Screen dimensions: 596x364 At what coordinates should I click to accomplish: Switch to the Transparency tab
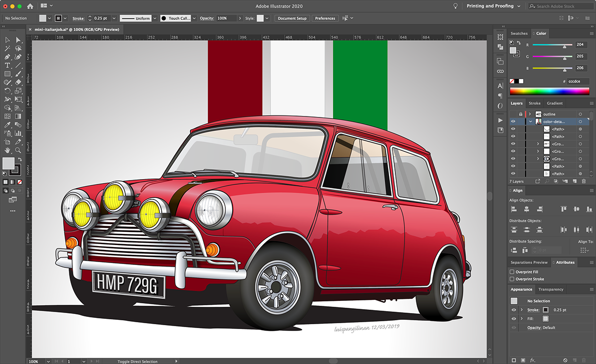tap(551, 289)
